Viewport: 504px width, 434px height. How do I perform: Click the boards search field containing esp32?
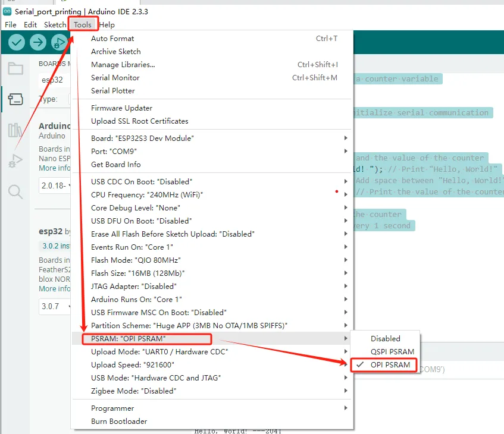(55, 80)
